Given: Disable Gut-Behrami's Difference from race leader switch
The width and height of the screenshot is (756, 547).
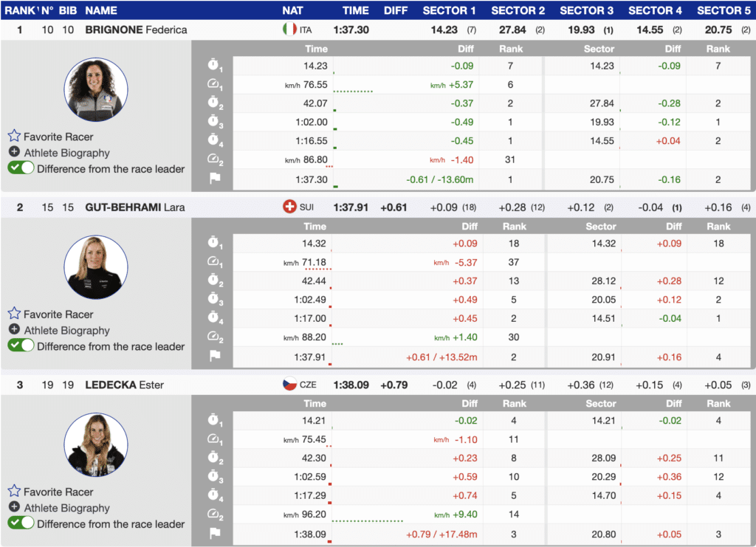Looking at the screenshot, I should [x=21, y=346].
